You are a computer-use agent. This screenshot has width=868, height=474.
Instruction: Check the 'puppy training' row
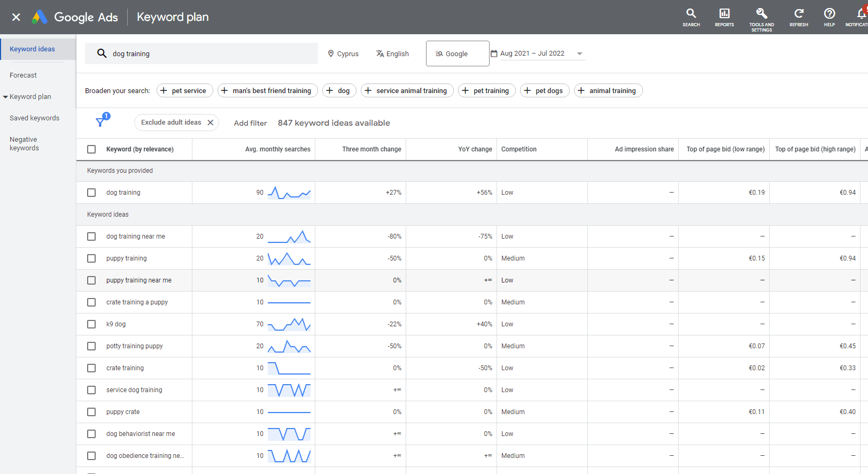click(91, 258)
